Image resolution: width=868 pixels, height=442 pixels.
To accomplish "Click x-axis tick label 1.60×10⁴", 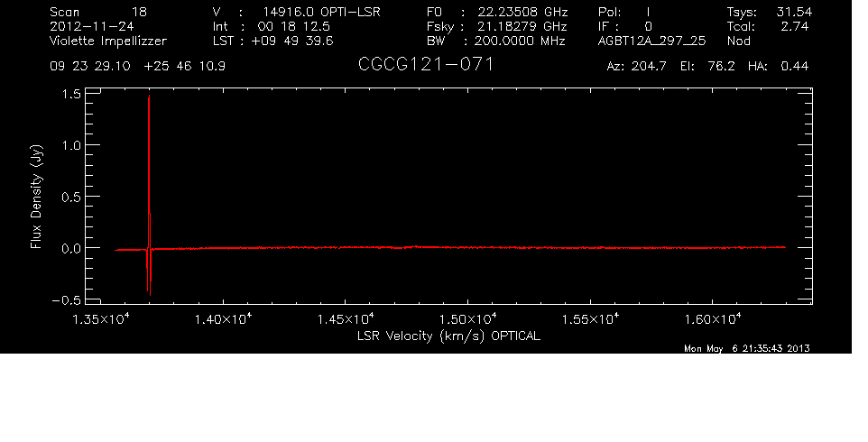I will pos(713,319).
